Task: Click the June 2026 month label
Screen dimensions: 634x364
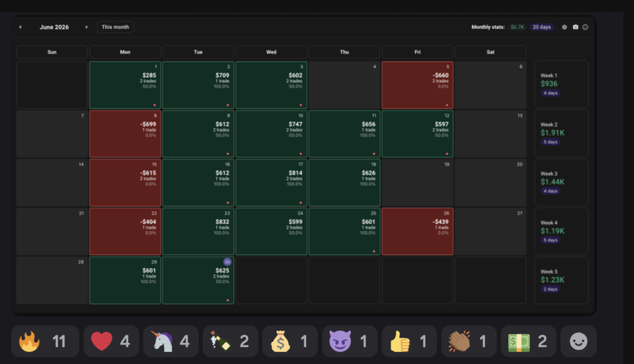Action: [54, 27]
